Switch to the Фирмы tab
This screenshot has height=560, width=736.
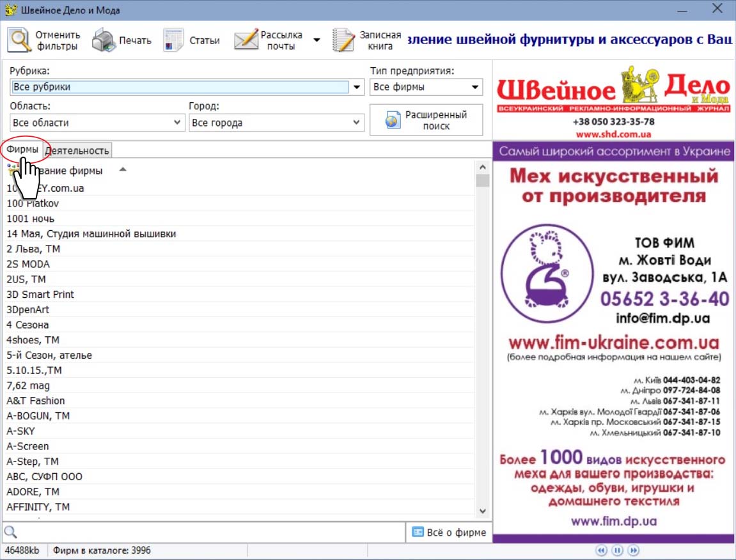coord(22,150)
